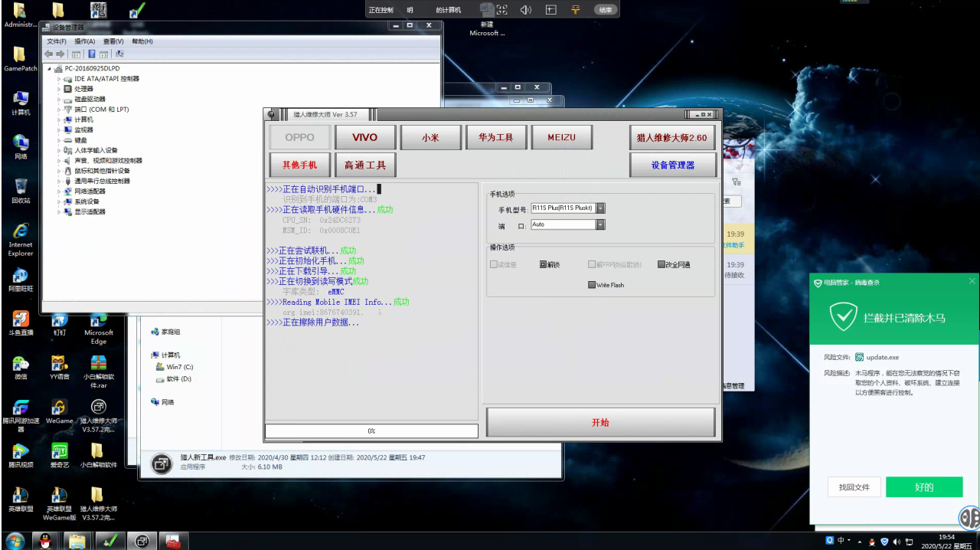Toggle the 解FRP锁(谷歌锁) checkbox
980x550 pixels.
592,264
